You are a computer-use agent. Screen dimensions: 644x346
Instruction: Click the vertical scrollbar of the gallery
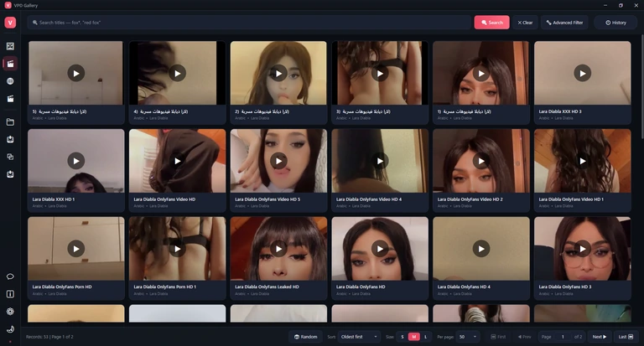[641, 88]
